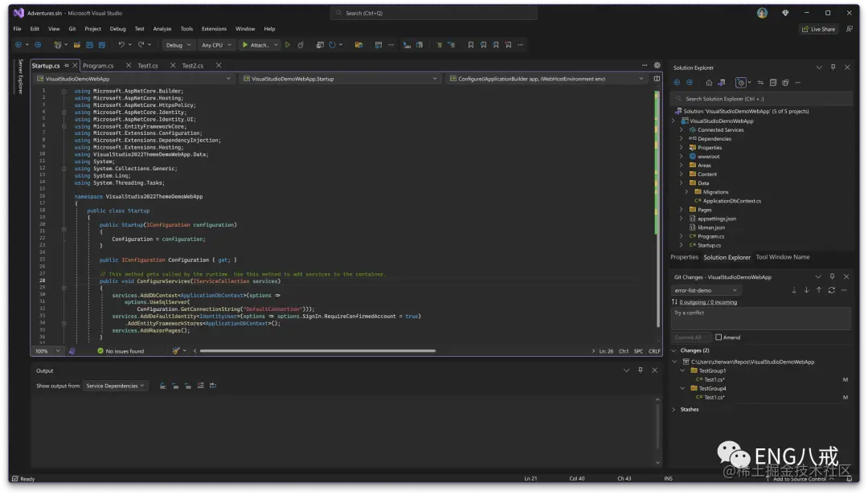Adjust the editor zoom level control
The image size is (868, 495).
(47, 350)
